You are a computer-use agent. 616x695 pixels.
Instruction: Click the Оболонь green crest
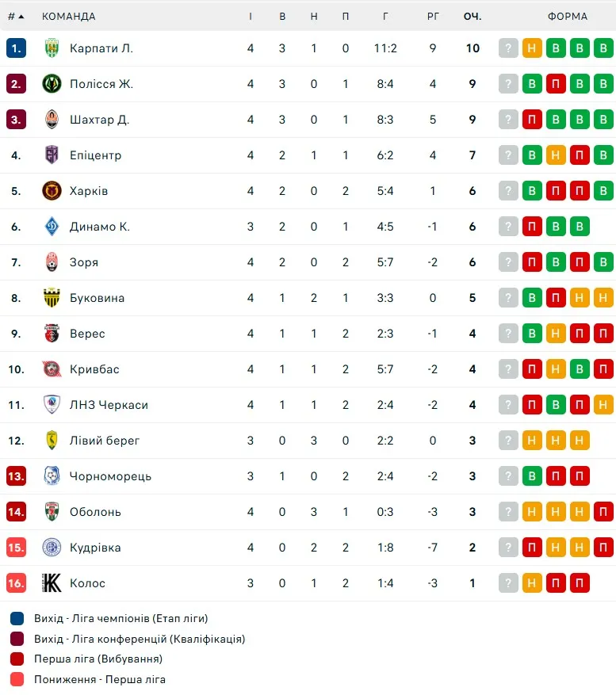pos(52,511)
